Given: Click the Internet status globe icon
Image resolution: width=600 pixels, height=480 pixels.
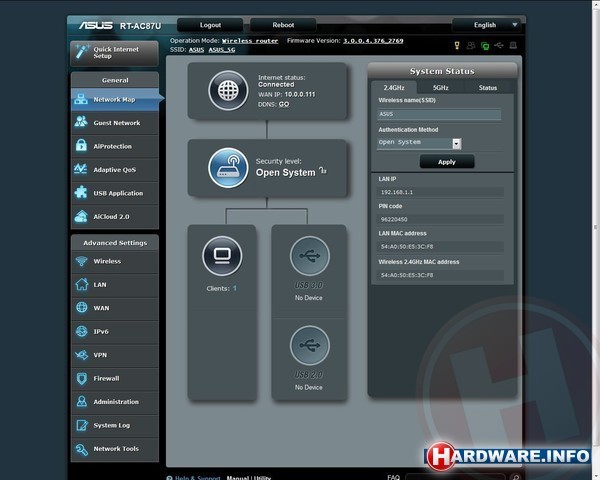Looking at the screenshot, I should [x=228, y=91].
